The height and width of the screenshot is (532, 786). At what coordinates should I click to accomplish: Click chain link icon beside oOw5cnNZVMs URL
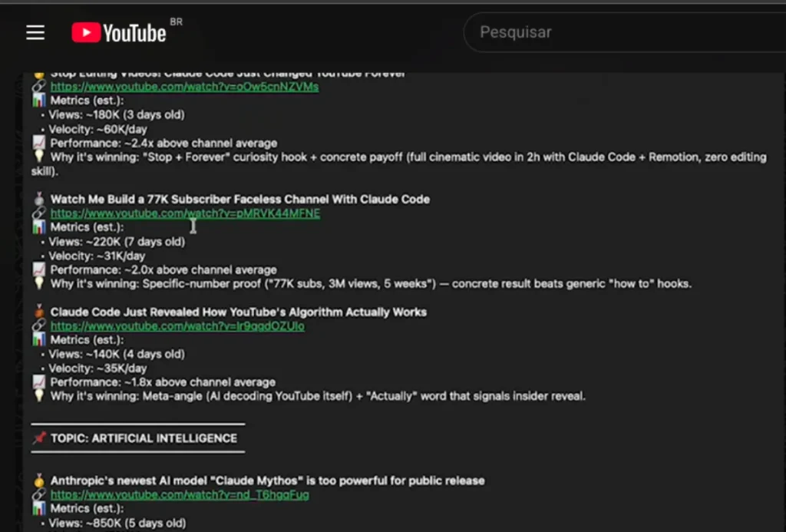coord(39,86)
